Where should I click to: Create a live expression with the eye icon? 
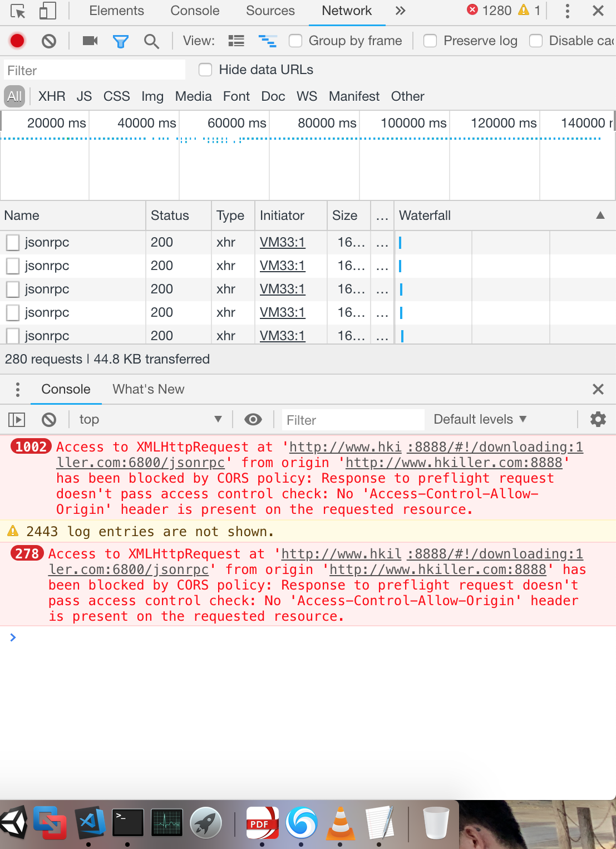(x=253, y=419)
